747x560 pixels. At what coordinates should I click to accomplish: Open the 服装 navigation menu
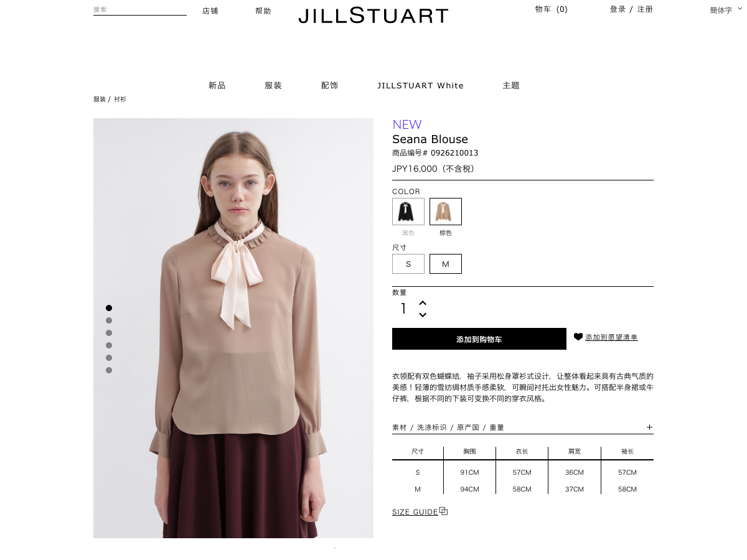273,85
